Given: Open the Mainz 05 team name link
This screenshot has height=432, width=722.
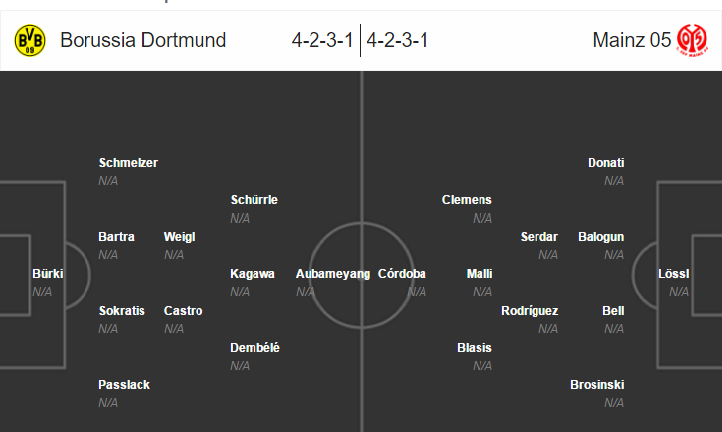Looking at the screenshot, I should point(631,40).
